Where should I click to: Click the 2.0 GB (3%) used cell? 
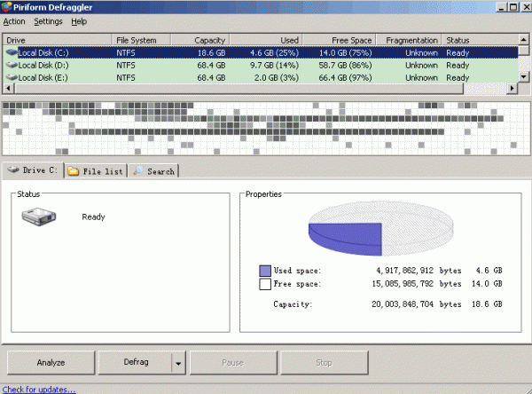(276, 77)
